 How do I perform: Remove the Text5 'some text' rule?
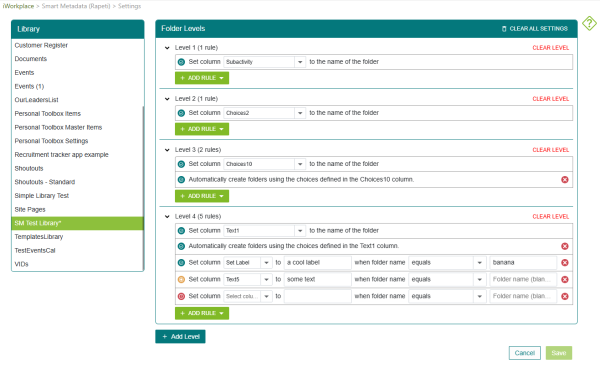tap(565, 280)
